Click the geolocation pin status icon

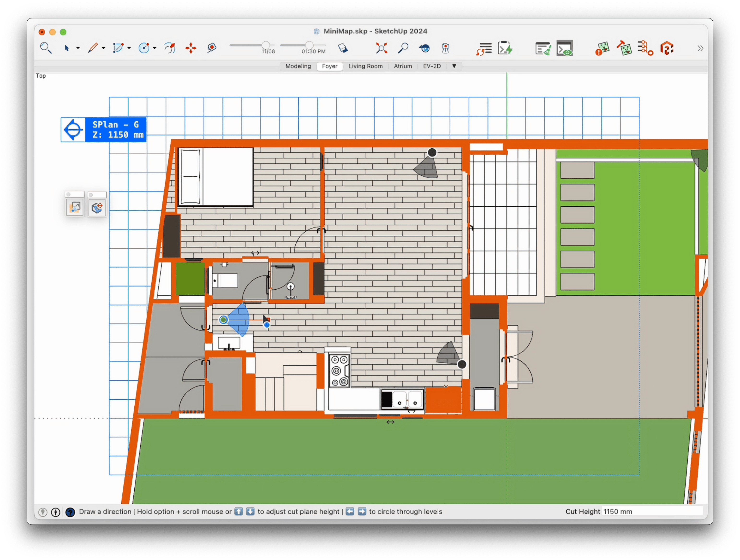(43, 512)
